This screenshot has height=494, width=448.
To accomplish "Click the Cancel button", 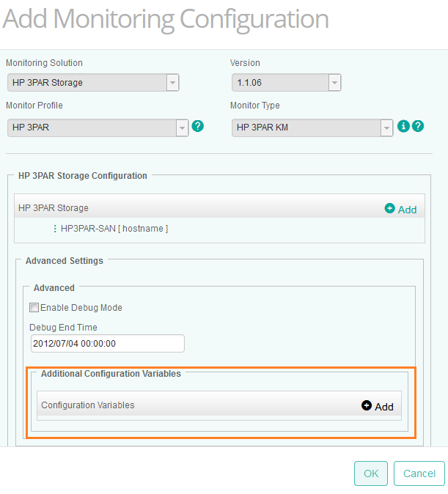I will [419, 473].
